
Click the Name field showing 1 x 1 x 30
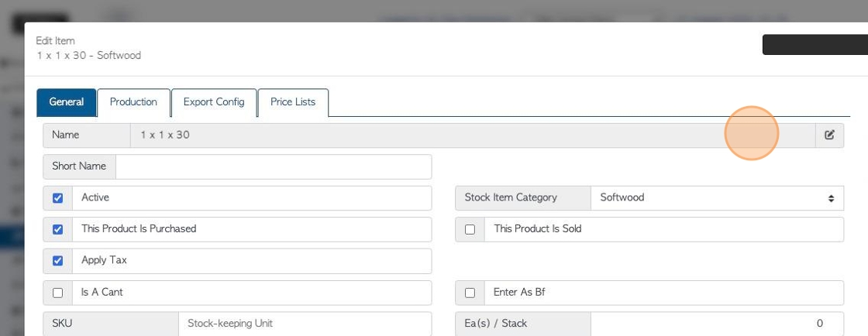coord(473,135)
